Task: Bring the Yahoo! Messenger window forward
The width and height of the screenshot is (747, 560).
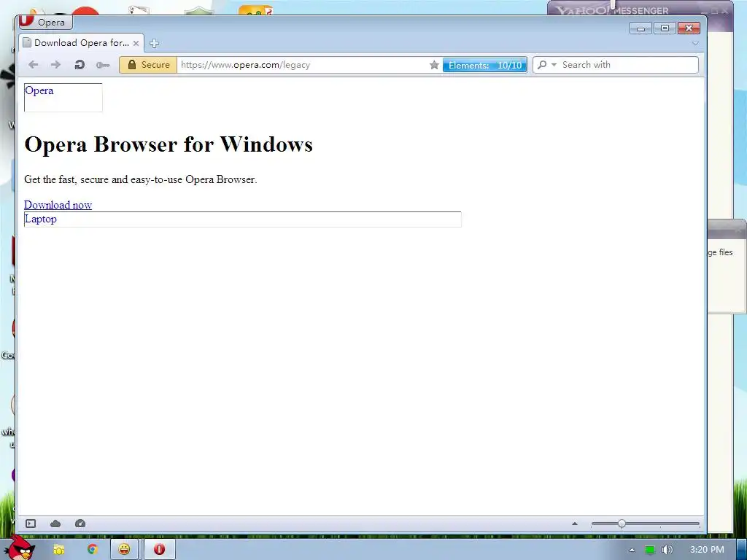Action: [x=640, y=7]
